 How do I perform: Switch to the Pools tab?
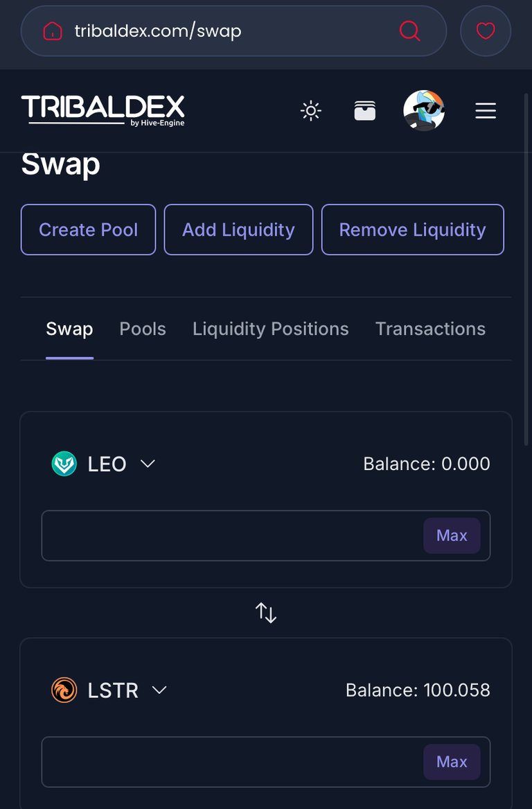143,329
